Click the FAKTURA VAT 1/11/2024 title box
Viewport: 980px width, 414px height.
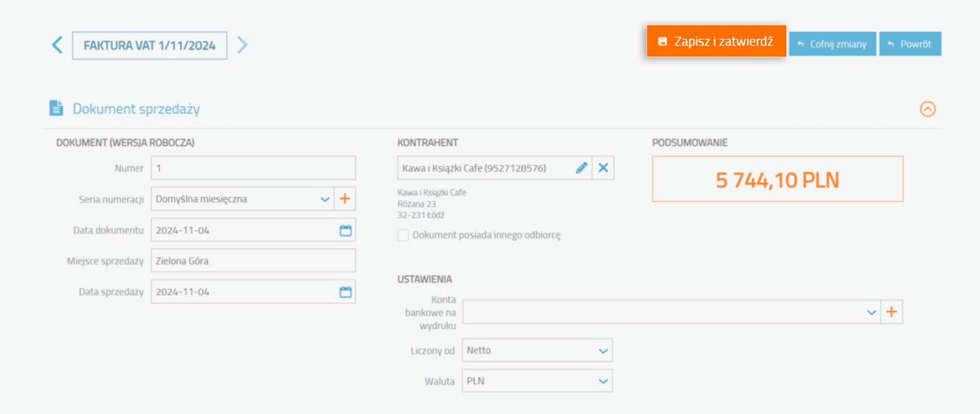[150, 45]
